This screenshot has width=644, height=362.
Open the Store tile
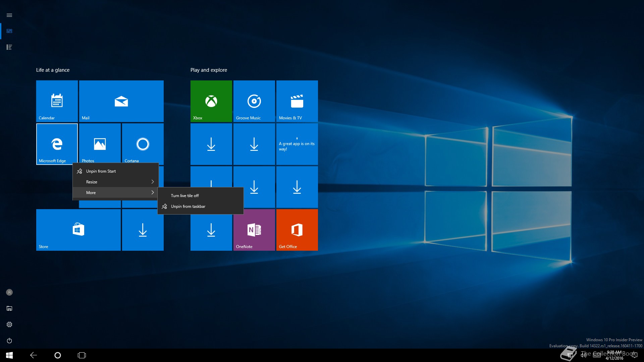click(78, 230)
